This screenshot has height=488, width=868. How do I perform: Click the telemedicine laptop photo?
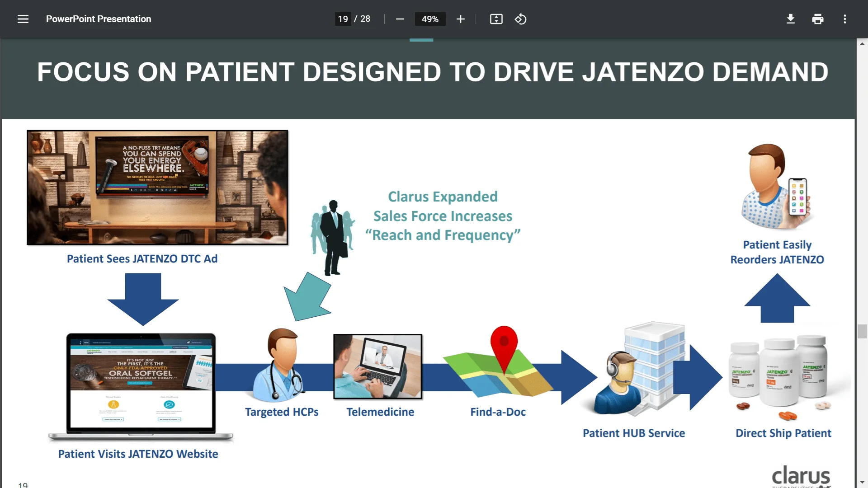[378, 367]
